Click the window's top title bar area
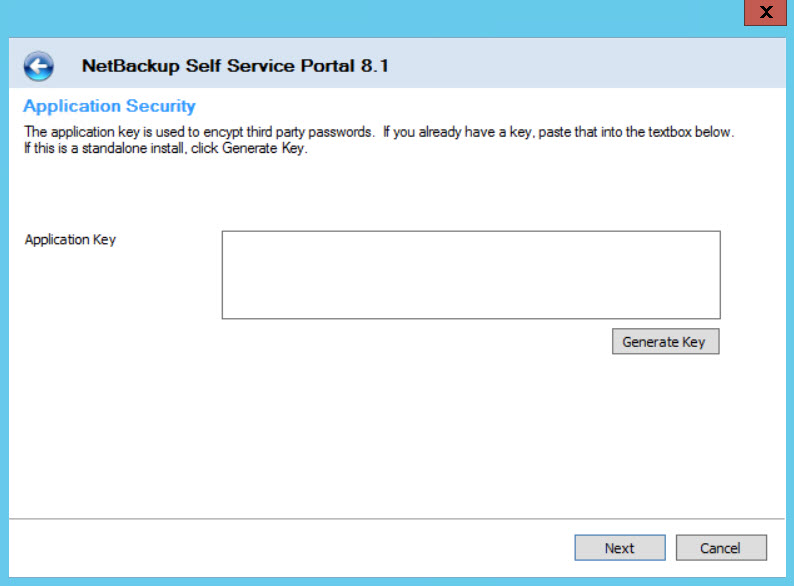The image size is (794, 586). (375, 18)
